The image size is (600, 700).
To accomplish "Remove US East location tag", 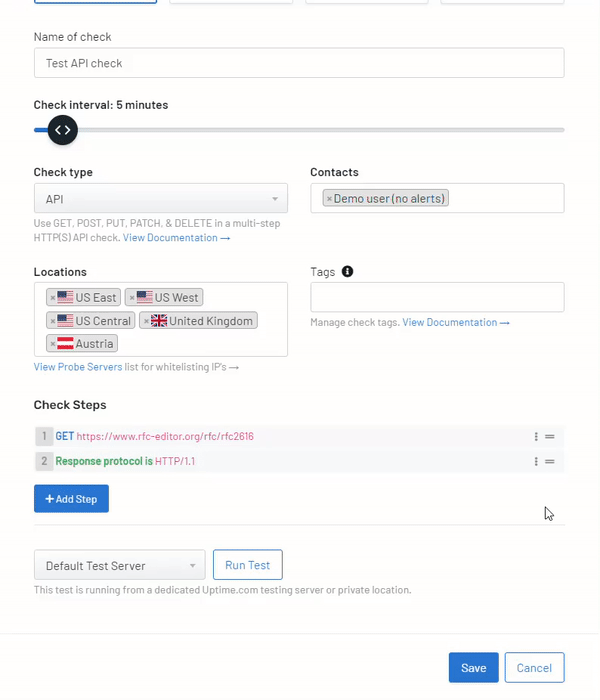I will tap(53, 298).
